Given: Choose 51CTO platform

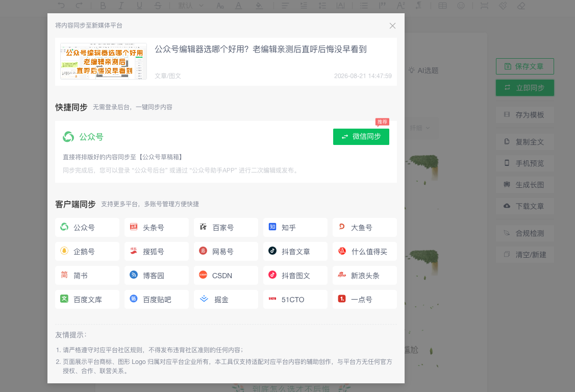Looking at the screenshot, I should click(295, 300).
